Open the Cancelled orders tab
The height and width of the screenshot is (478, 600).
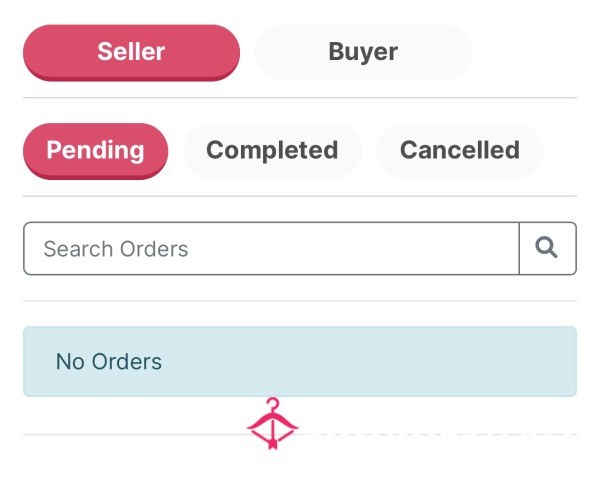click(460, 150)
